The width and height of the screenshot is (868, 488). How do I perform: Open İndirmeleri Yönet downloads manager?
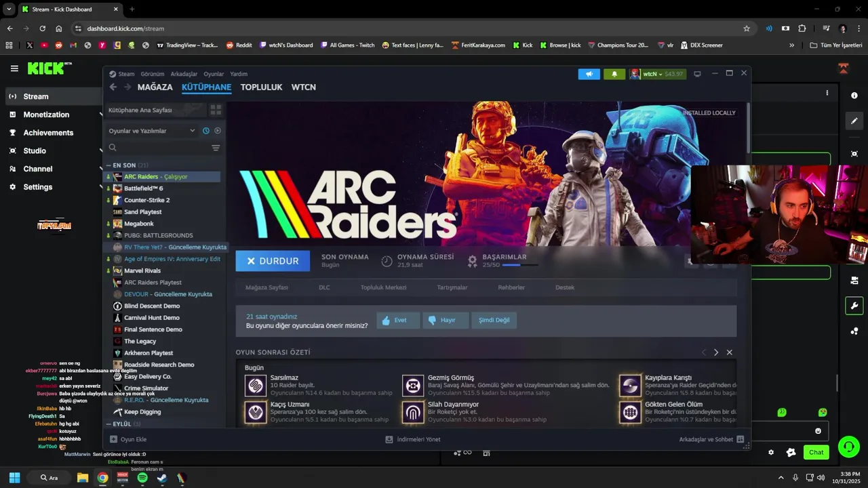coord(413,439)
